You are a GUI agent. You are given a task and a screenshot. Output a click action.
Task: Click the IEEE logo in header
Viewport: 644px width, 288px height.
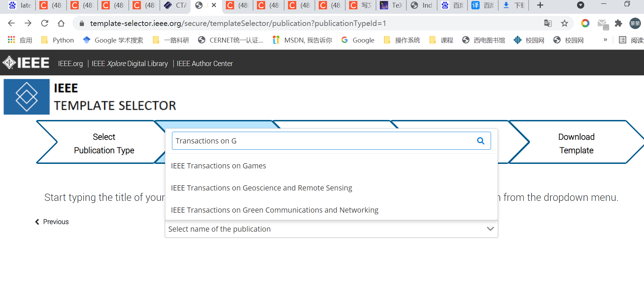pos(26,63)
